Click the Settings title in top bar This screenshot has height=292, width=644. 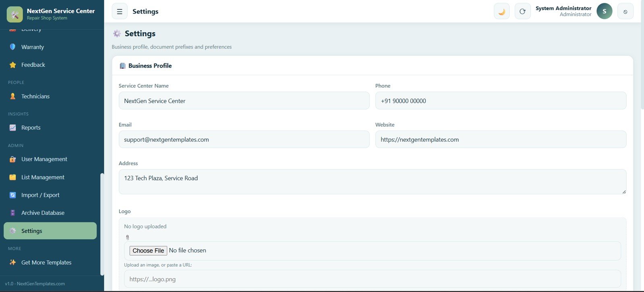[145, 12]
